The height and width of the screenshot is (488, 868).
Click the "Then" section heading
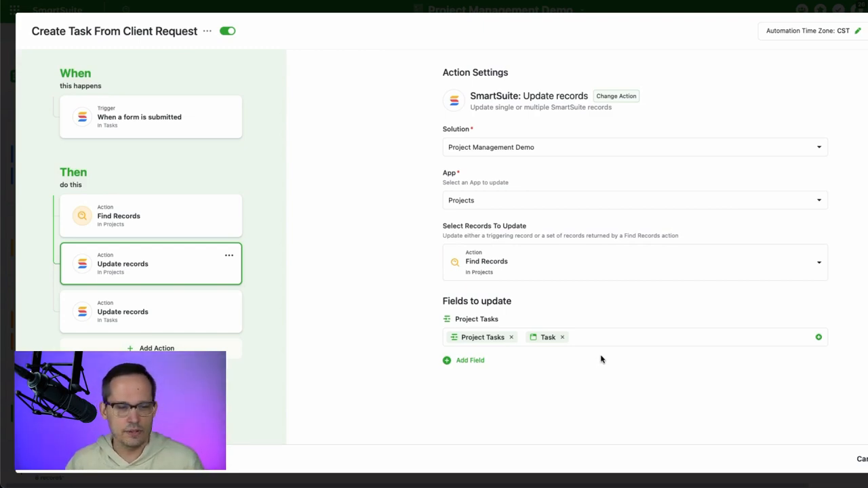pos(73,172)
